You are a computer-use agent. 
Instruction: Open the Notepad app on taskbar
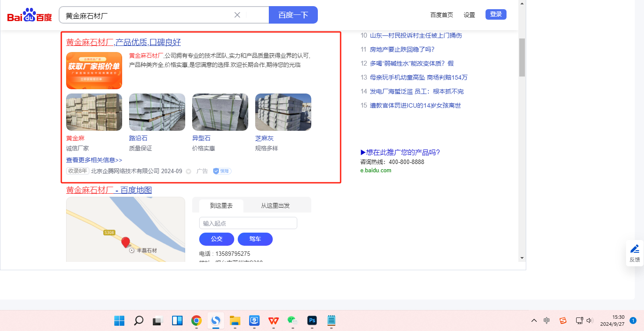[x=331, y=321]
